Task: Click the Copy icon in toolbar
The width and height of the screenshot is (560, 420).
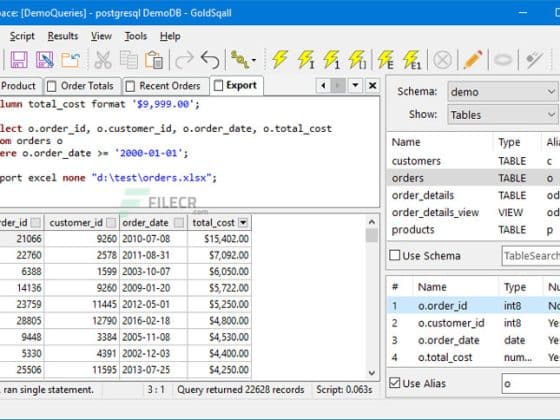Action: [129, 60]
